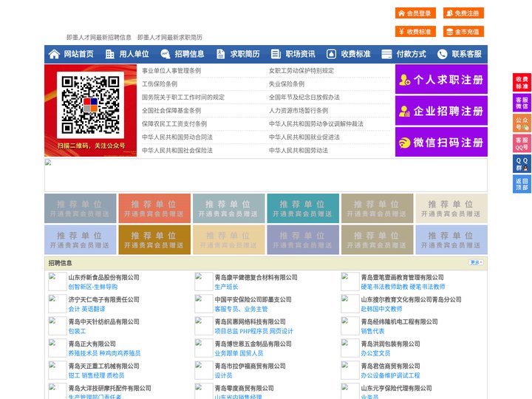The height and width of the screenshot is (399, 532).
Task: Open 用人单位 menu item
Action: pyautogui.click(x=134, y=54)
